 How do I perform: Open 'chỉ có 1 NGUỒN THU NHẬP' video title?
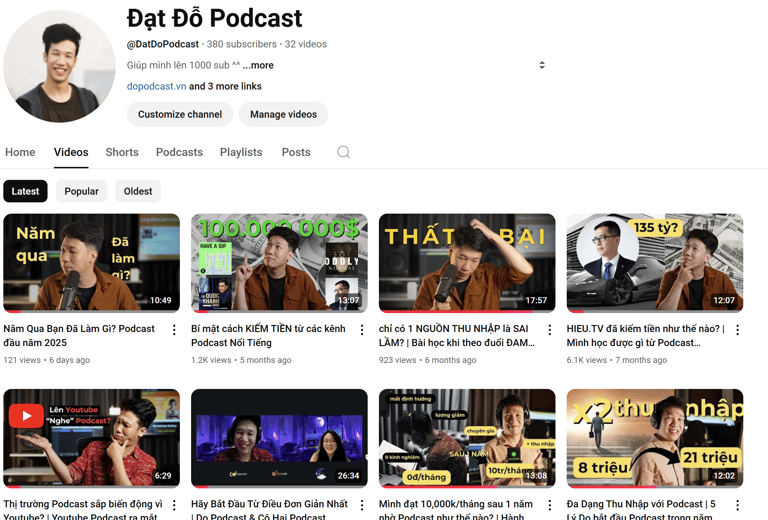coord(456,335)
